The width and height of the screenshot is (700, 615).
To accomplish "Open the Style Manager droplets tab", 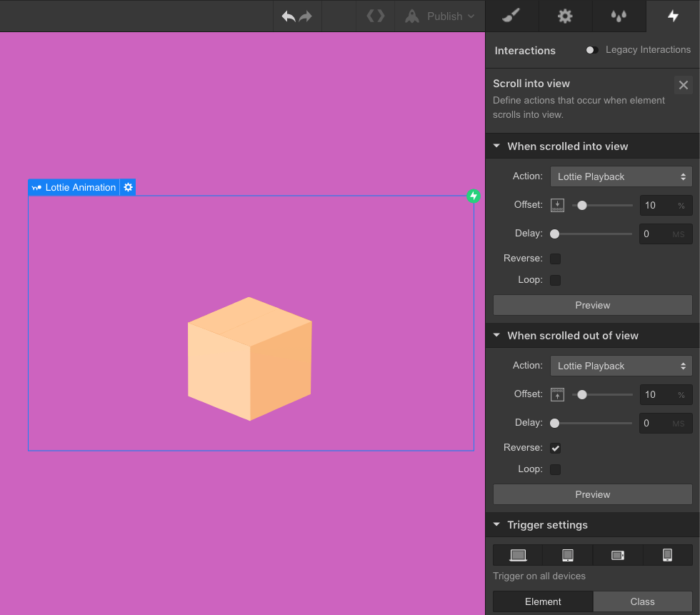I will tap(619, 16).
